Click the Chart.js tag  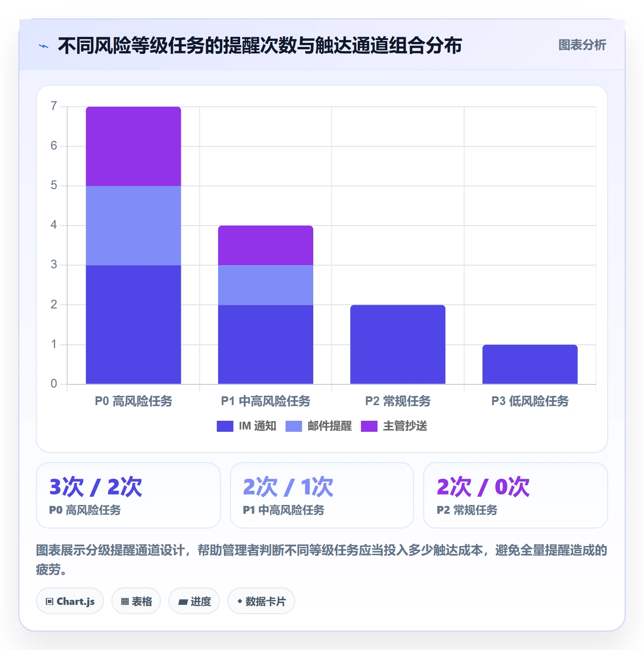point(70,601)
